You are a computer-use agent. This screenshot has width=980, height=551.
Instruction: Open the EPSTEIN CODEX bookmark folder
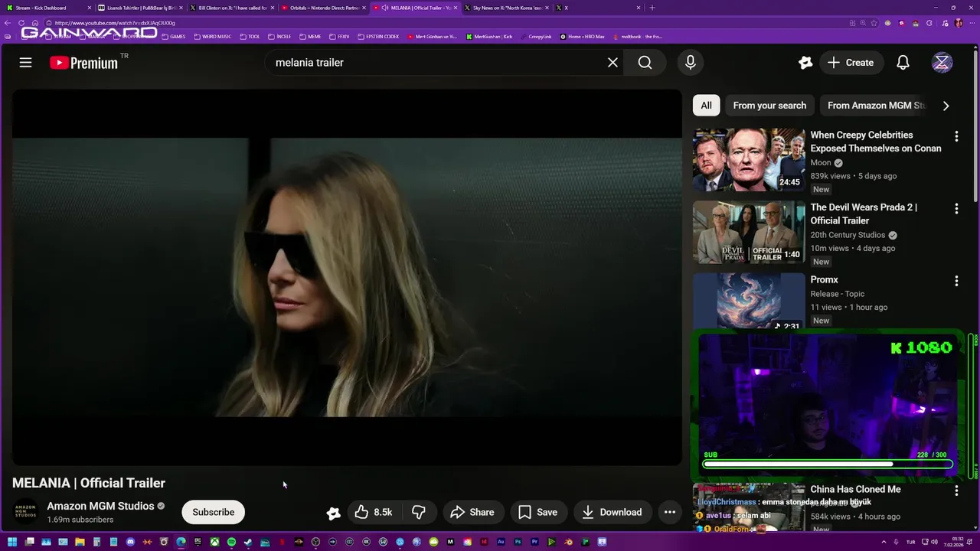pos(379,37)
